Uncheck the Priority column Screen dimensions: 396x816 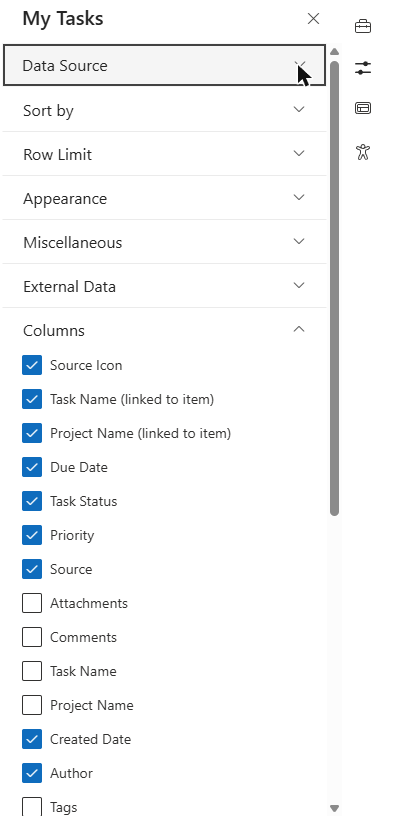32,535
